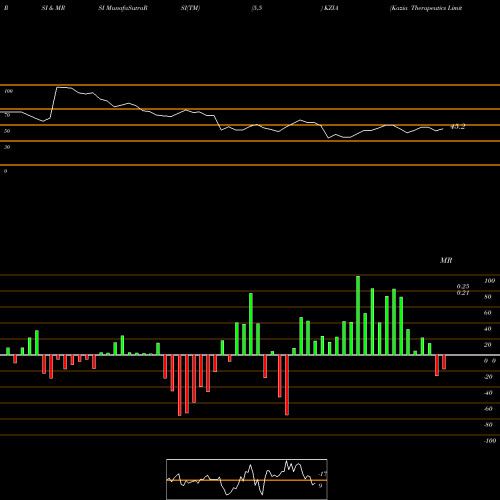Click the 80 label on MR axis
Viewport: 500px width, 500px height.
pos(488,297)
